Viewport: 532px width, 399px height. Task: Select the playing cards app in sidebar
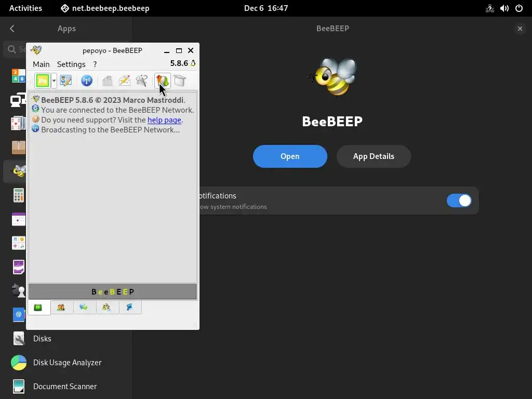18,124
